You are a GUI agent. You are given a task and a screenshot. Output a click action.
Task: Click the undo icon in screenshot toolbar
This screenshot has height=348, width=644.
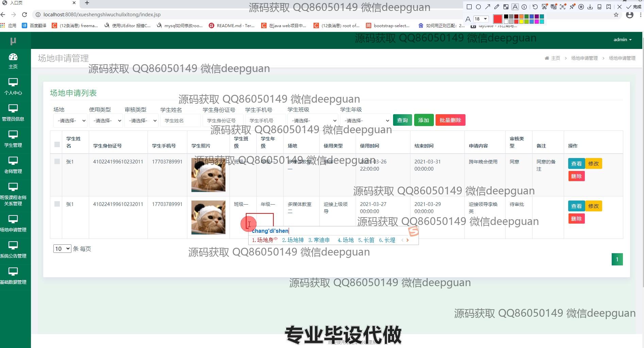pyautogui.click(x=535, y=7)
